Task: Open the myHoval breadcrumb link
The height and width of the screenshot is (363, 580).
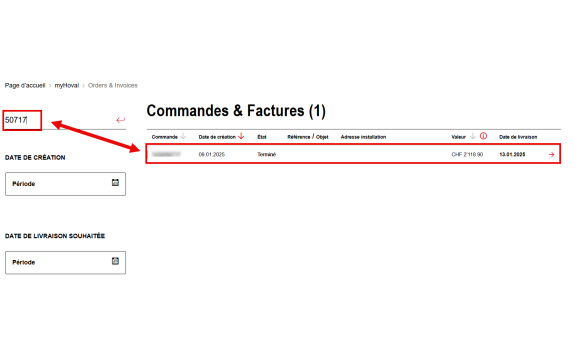Action: pyautogui.click(x=67, y=85)
